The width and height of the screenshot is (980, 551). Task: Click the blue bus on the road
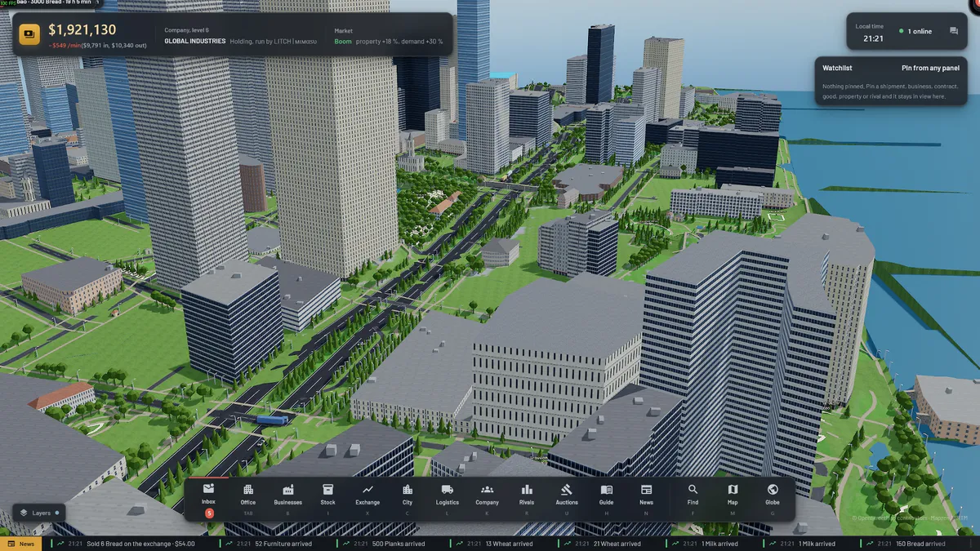[272, 420]
